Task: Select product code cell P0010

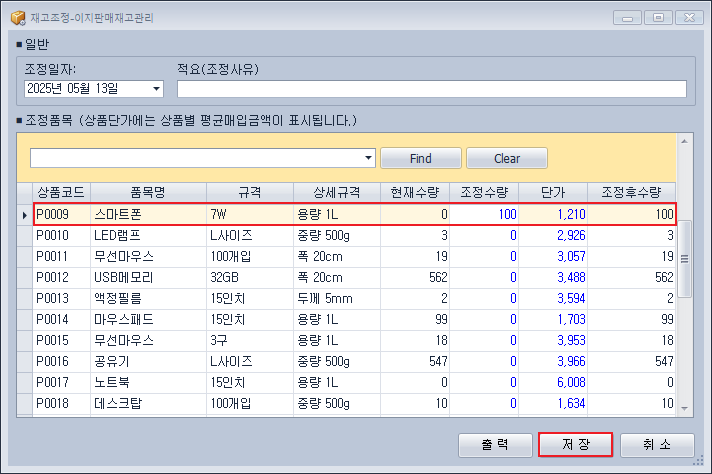Action: 62,236
